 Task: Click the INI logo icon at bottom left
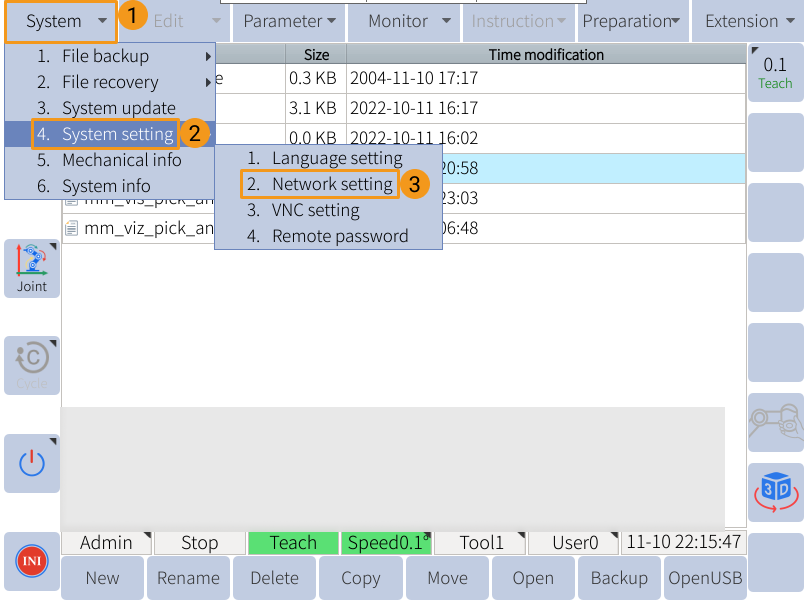pos(31,561)
